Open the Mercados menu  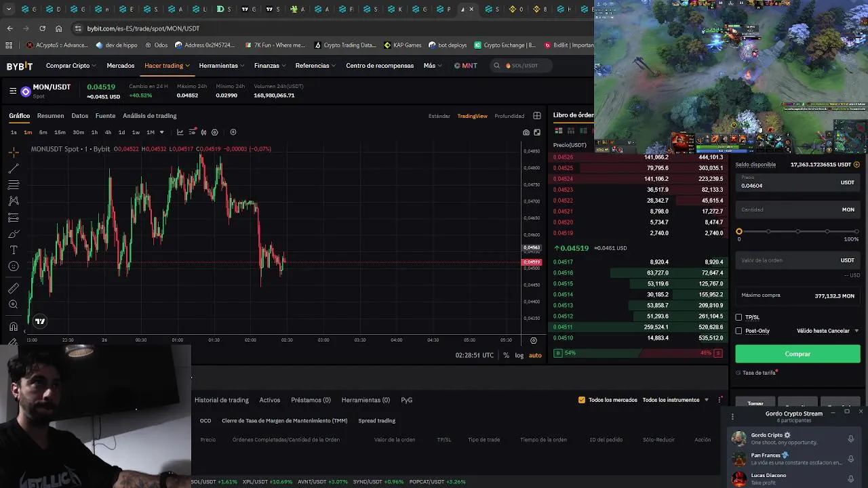coord(121,66)
